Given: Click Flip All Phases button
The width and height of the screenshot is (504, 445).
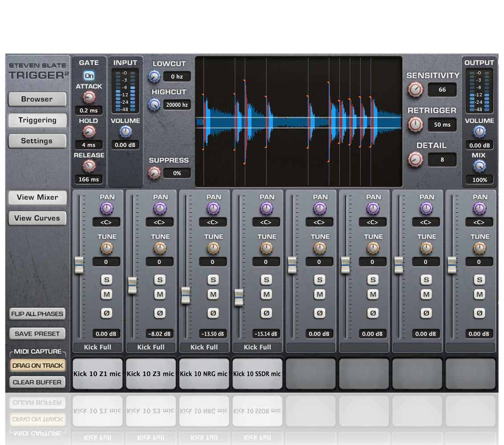Looking at the screenshot, I should tap(37, 314).
